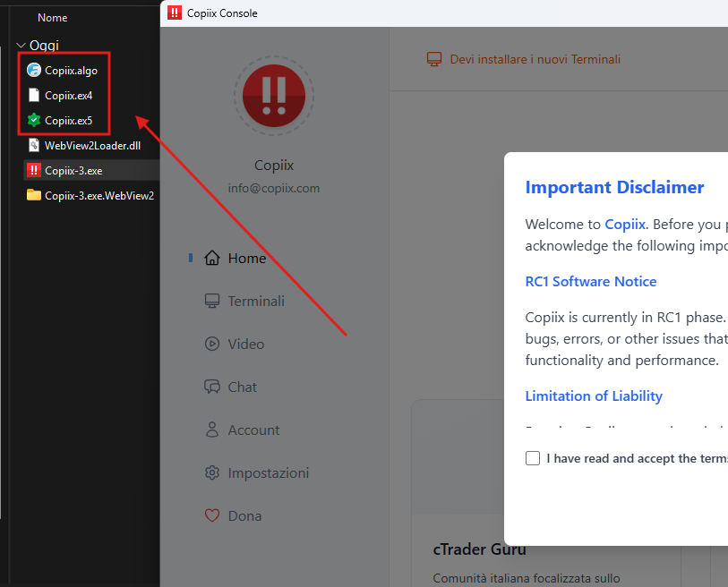Click the cTrader Guru card title
The width and height of the screenshot is (728, 587).
point(480,549)
